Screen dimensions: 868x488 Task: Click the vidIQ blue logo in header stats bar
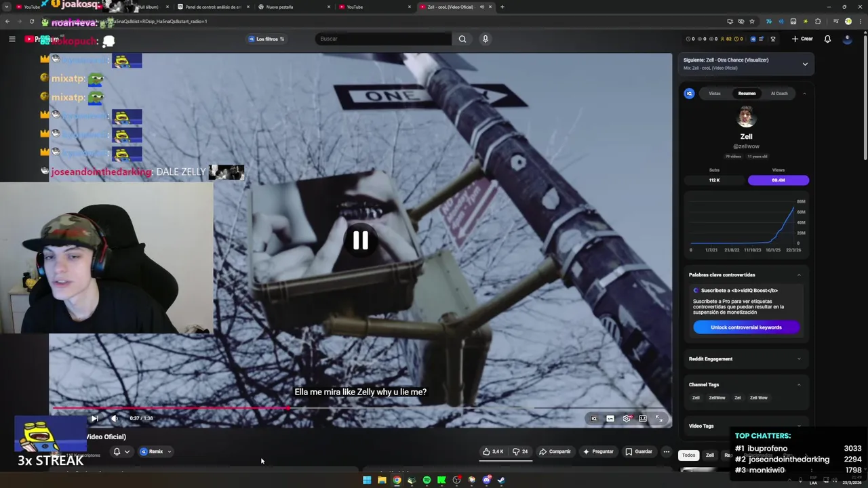pyautogui.click(x=753, y=39)
